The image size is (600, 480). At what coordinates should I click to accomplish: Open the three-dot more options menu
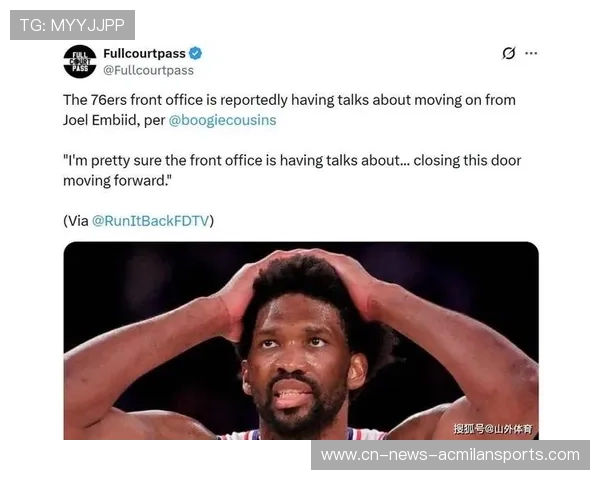531,53
